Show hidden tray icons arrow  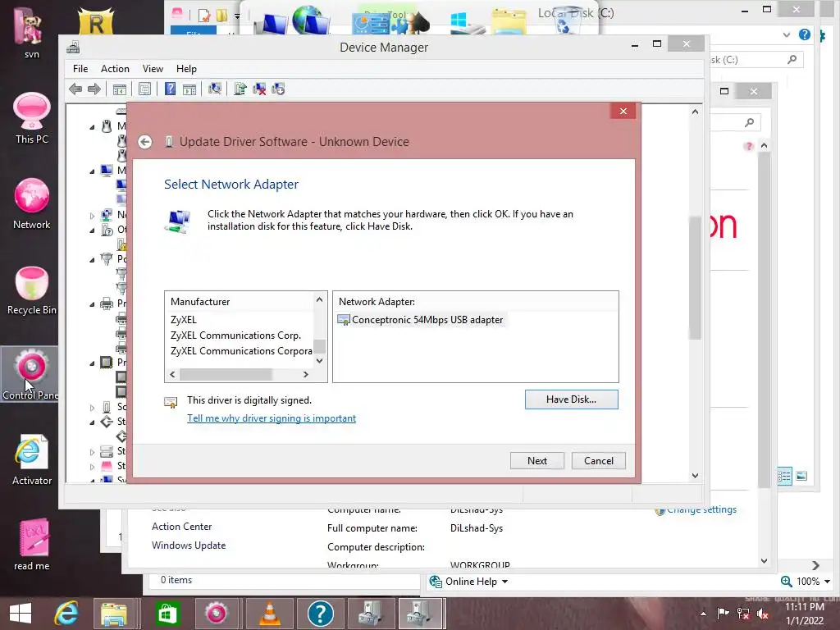tap(703, 614)
